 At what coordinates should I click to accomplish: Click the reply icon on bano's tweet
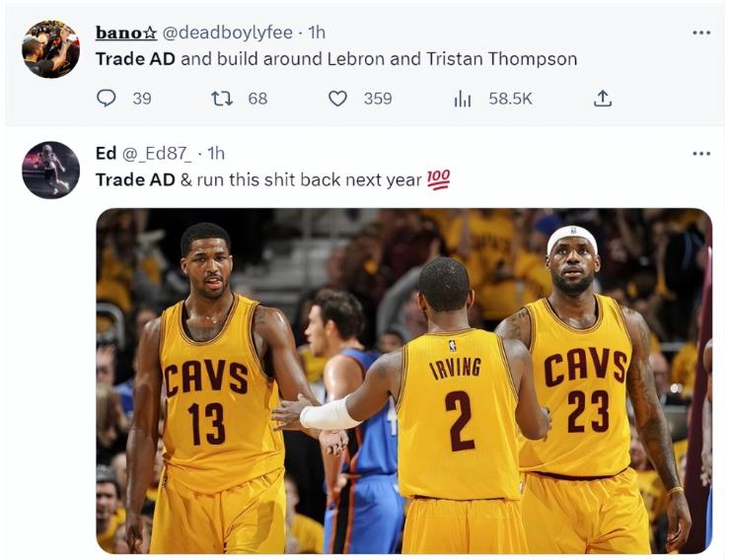pyautogui.click(x=106, y=99)
